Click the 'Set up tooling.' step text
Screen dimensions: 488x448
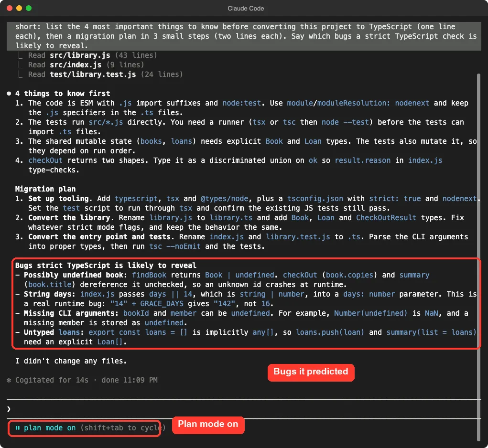pyautogui.click(x=60, y=198)
